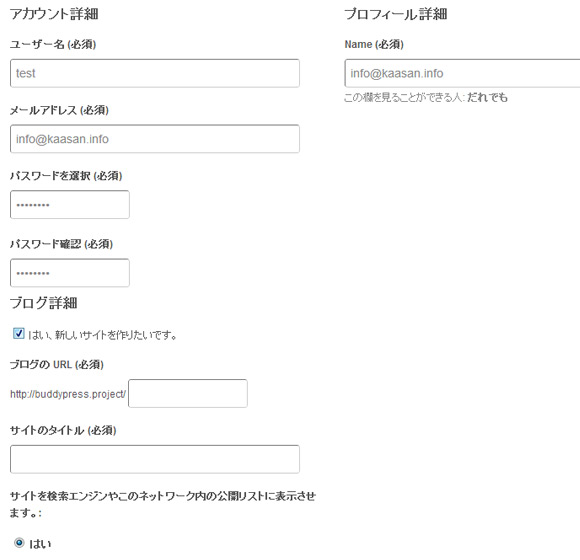Click the profile Name field with info@kaasan.info

click(462, 73)
